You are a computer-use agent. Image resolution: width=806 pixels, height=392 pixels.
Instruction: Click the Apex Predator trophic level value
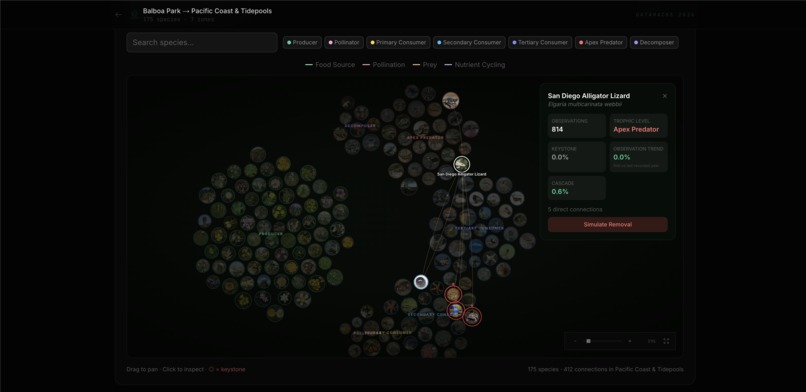click(636, 129)
